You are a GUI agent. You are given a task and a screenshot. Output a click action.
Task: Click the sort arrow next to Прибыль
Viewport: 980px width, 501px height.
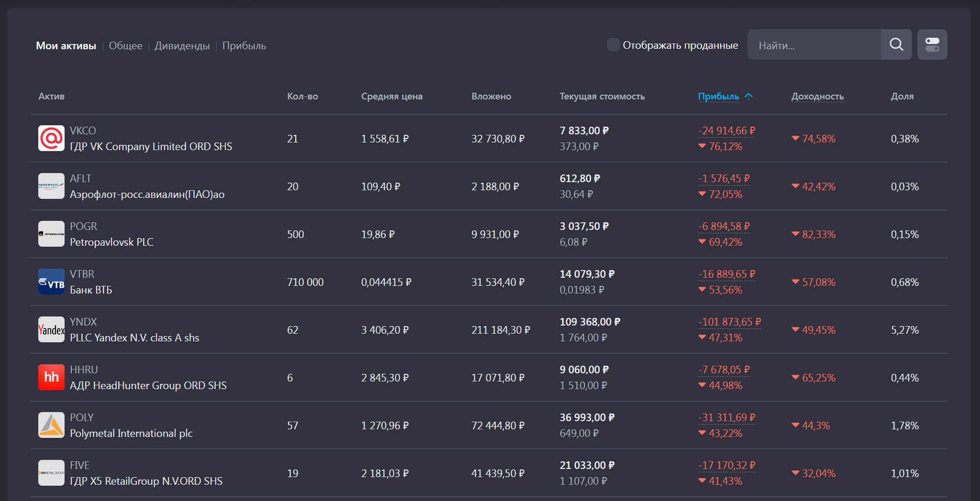[x=749, y=96]
